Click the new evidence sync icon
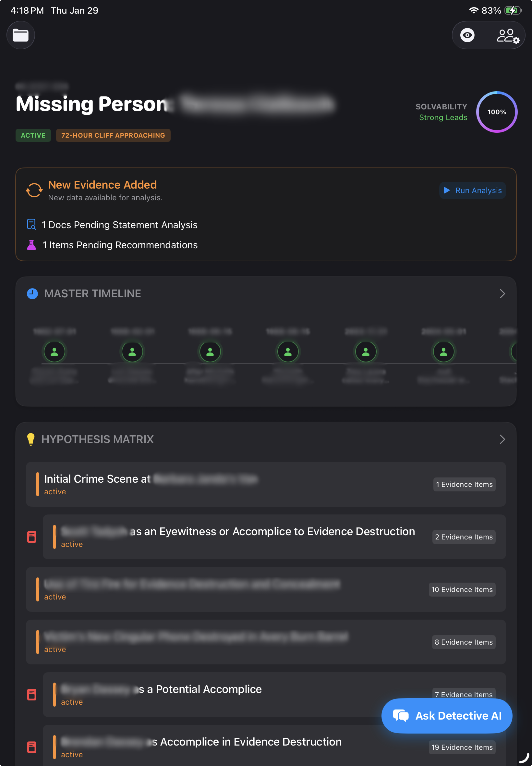The height and width of the screenshot is (766, 532). (x=34, y=190)
